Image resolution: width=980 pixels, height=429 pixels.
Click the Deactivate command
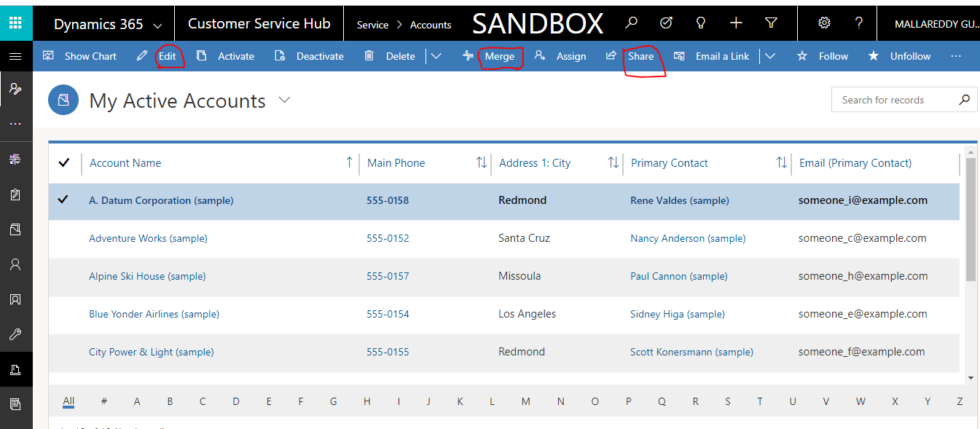click(309, 56)
